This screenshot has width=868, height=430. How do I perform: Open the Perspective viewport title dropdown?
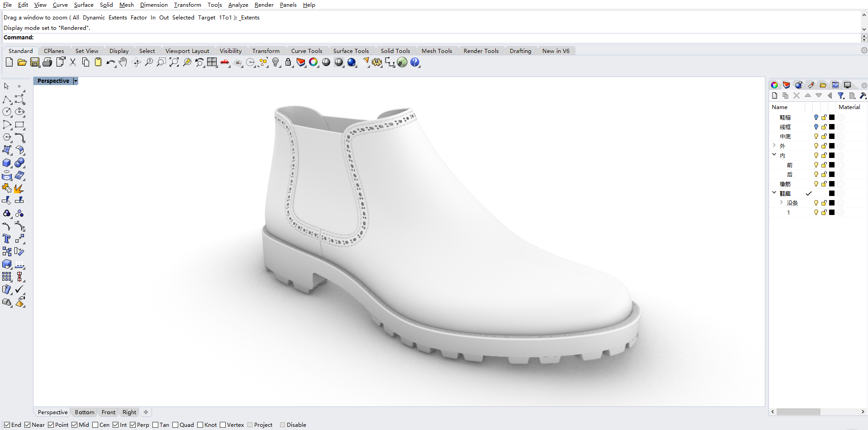tap(75, 81)
